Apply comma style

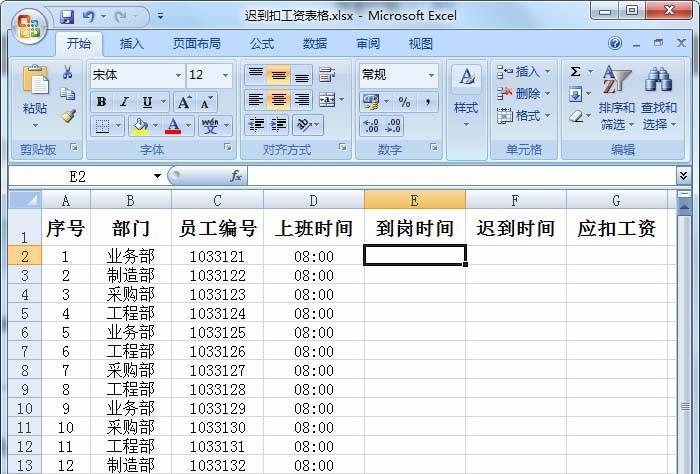[428, 102]
